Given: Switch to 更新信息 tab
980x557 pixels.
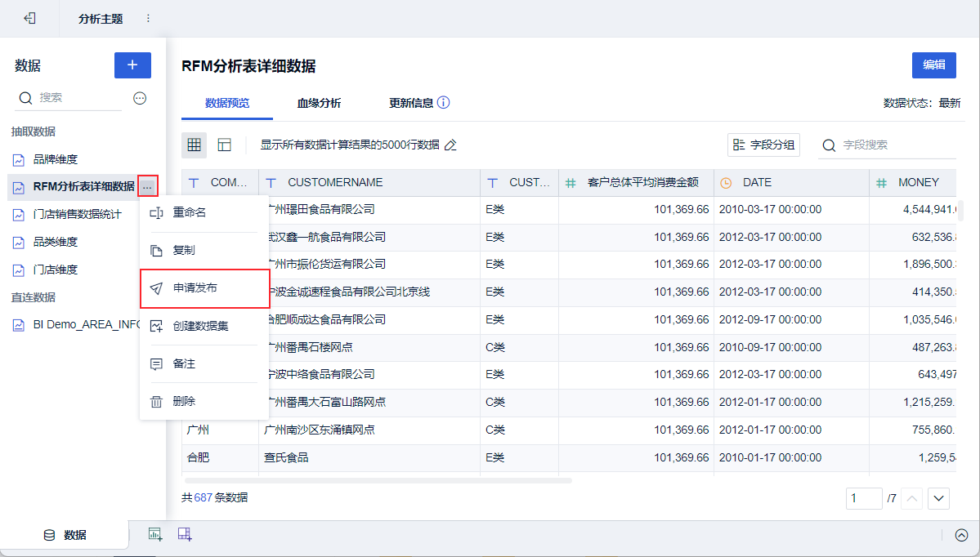Looking at the screenshot, I should pyautogui.click(x=411, y=103).
